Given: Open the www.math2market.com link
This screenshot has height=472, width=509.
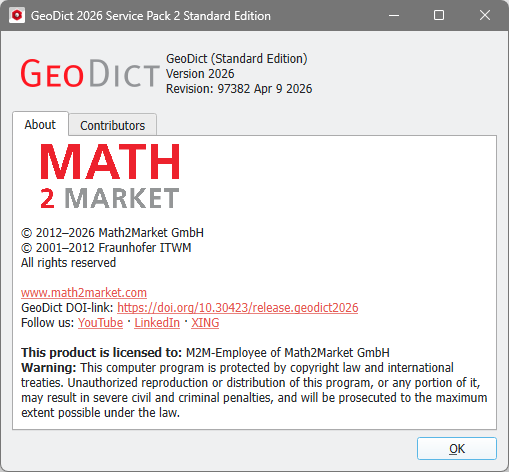Looking at the screenshot, I should click(x=84, y=292).
